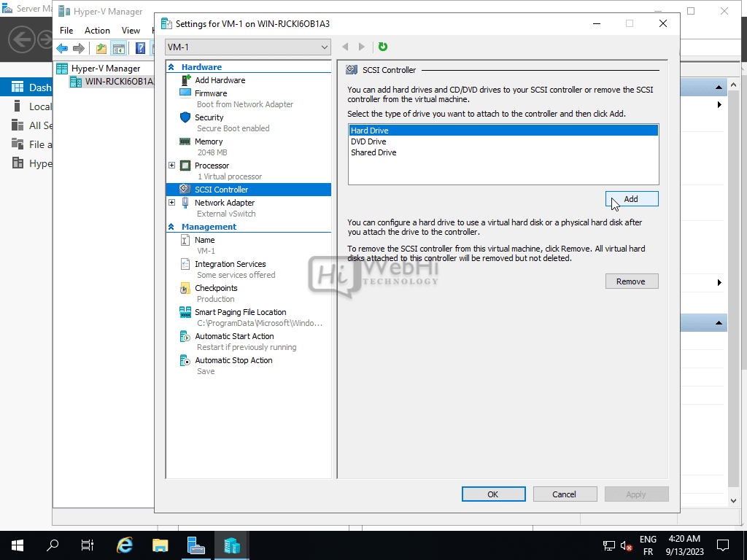Click the next setting arrow in the settings toolbar
Viewport: 747px width, 560px height.
click(x=362, y=47)
